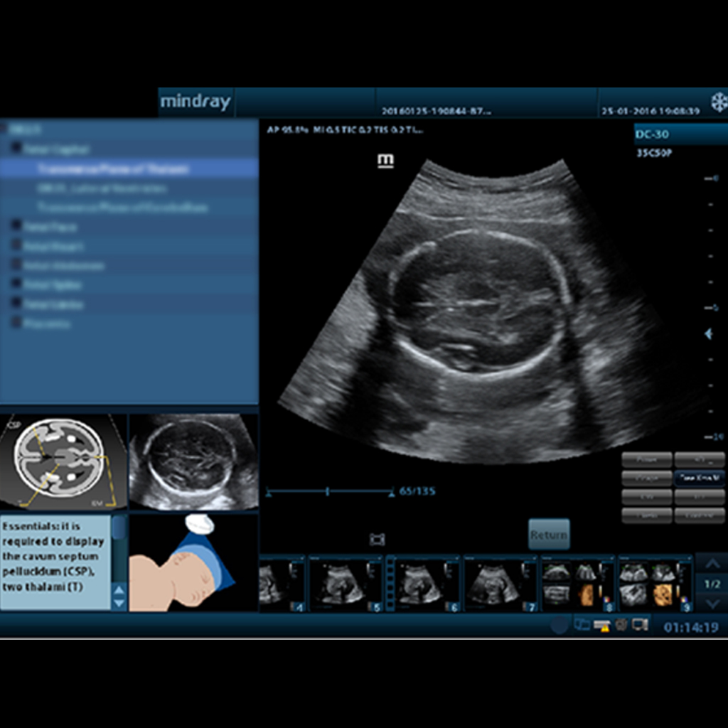Select Transverse Plane of Thalami item
Screen dimensions: 728x728
point(114,169)
